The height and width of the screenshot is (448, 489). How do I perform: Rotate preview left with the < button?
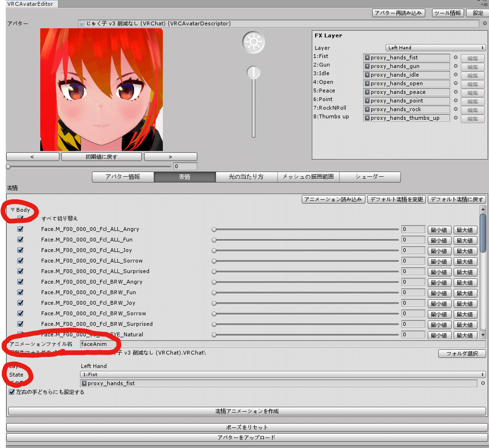click(33, 157)
